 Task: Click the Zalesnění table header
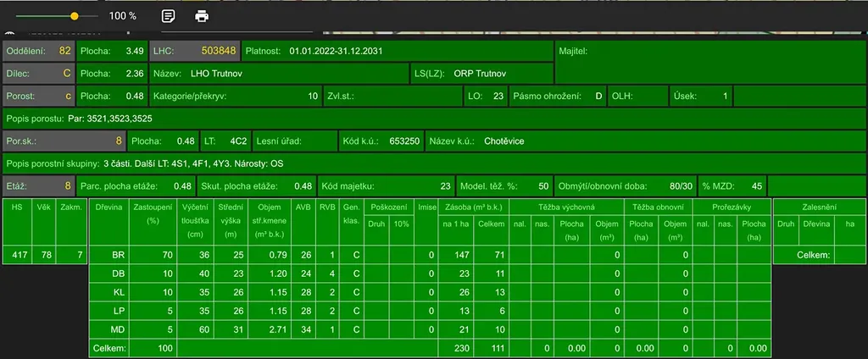tap(819, 206)
